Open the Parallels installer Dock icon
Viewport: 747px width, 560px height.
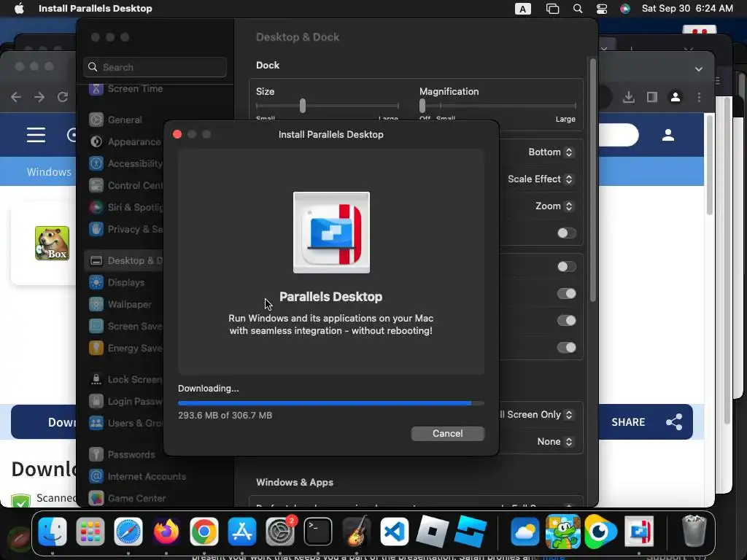tap(639, 532)
